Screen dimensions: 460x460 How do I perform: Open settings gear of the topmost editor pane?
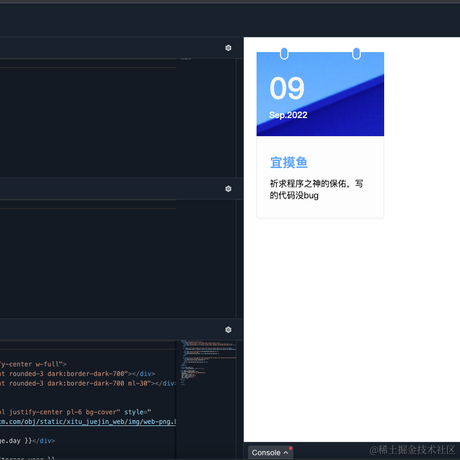click(x=228, y=48)
